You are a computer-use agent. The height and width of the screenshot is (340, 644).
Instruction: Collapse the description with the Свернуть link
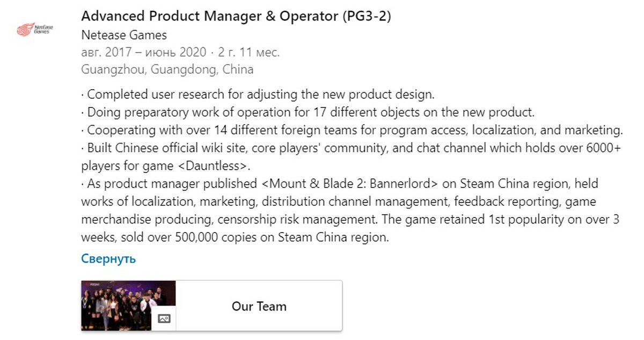(x=108, y=258)
